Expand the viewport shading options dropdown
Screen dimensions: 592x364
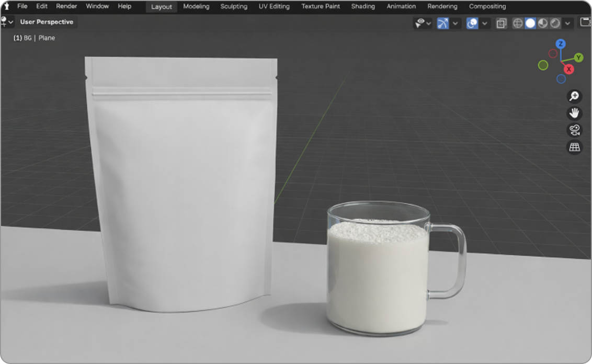click(x=568, y=24)
